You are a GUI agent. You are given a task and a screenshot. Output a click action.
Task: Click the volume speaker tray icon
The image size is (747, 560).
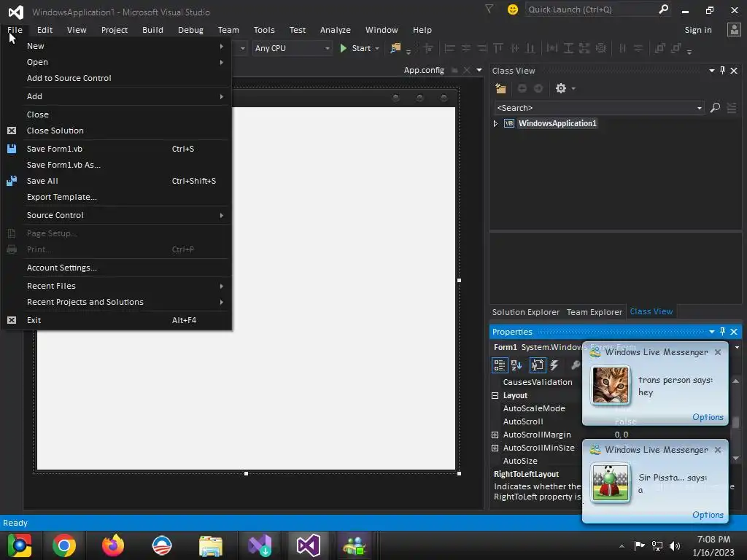[x=675, y=545]
